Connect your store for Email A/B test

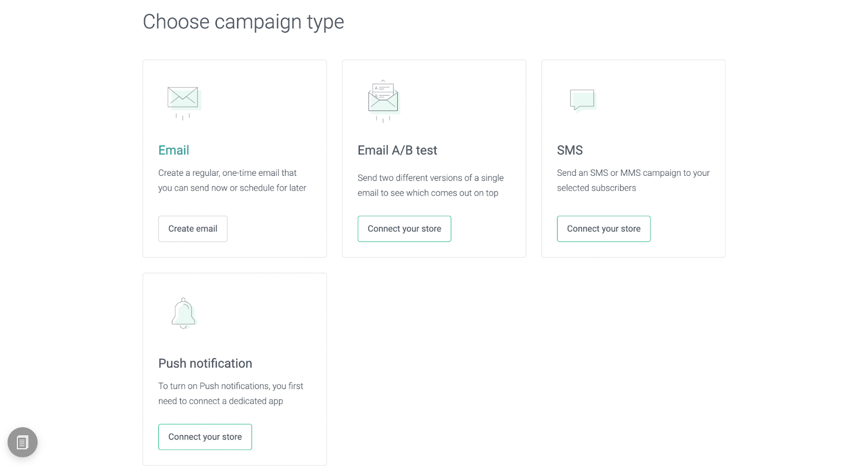coord(404,229)
